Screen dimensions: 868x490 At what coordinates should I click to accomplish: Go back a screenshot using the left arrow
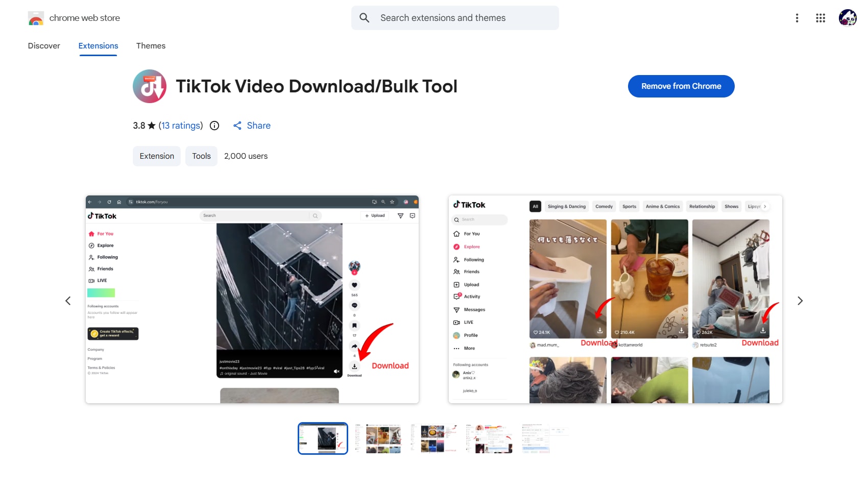[x=68, y=301]
